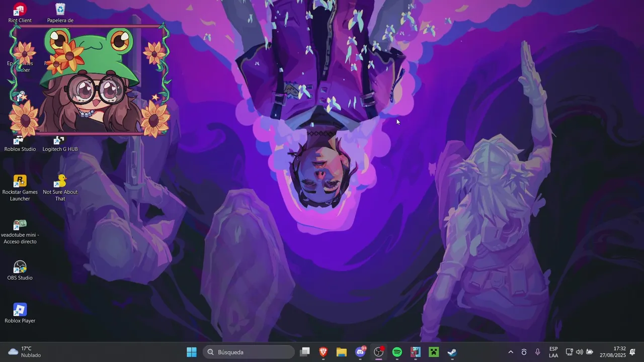Select the Roblox Studio desktop shortcut
Viewport: 644px width, 362px height.
20,144
